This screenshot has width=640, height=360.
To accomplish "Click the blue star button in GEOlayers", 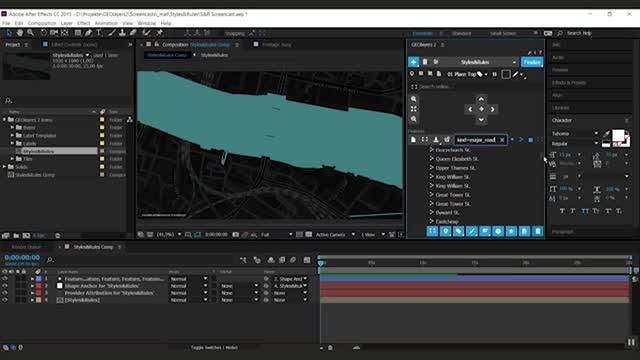I will 511,231.
